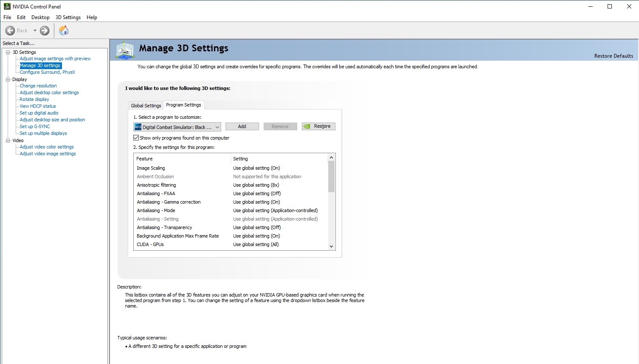Click the Restore button
This screenshot has height=364, width=639.
pos(318,126)
